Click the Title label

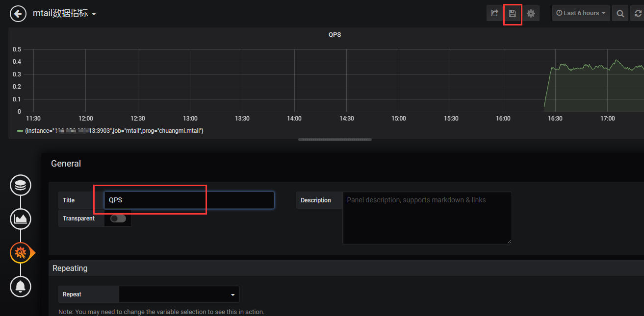(69, 200)
